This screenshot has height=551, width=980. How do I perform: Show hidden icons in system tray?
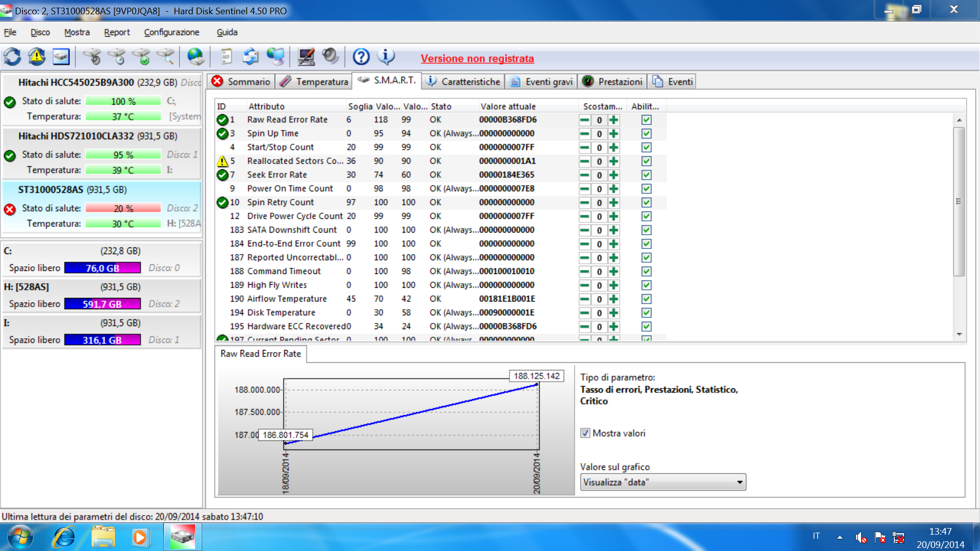(x=840, y=537)
